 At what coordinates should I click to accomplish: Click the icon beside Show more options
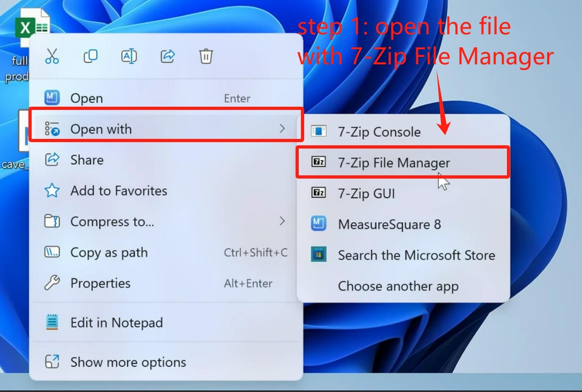click(52, 361)
